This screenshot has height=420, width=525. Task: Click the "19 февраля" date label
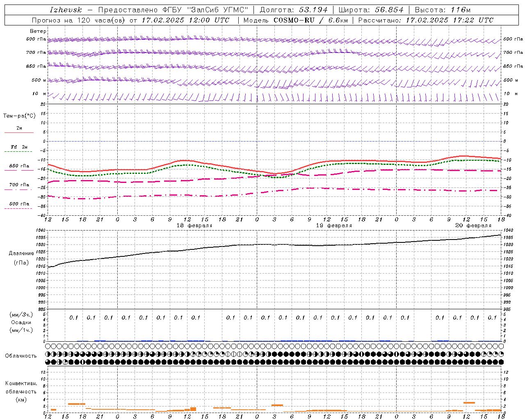[334, 226]
